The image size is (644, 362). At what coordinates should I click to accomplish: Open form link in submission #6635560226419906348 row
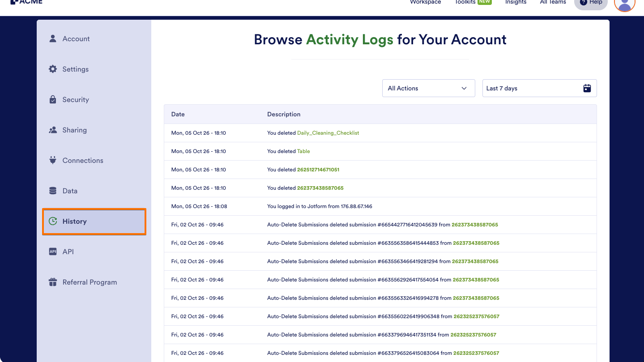pyautogui.click(x=477, y=316)
